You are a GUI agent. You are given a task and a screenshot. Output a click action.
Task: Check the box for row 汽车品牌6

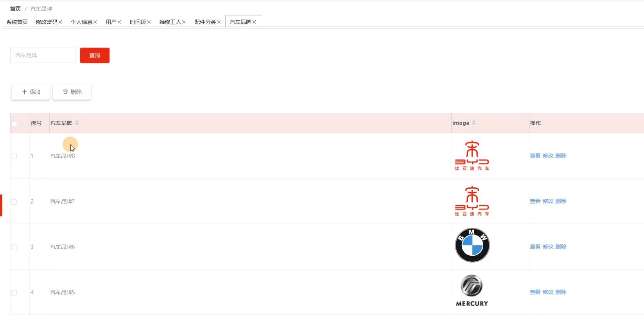[x=14, y=247]
